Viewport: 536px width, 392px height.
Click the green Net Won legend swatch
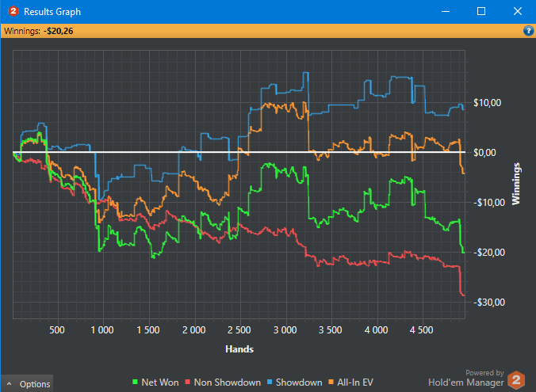(135, 382)
